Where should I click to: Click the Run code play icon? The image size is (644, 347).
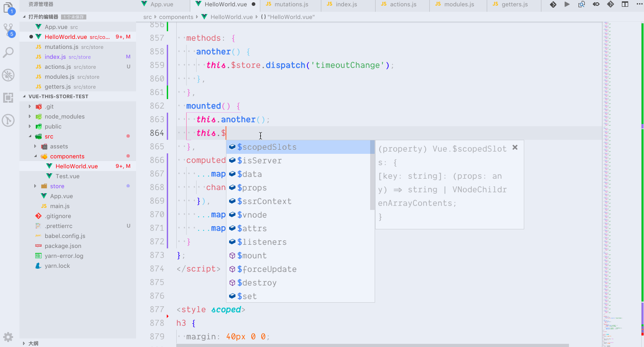(567, 5)
